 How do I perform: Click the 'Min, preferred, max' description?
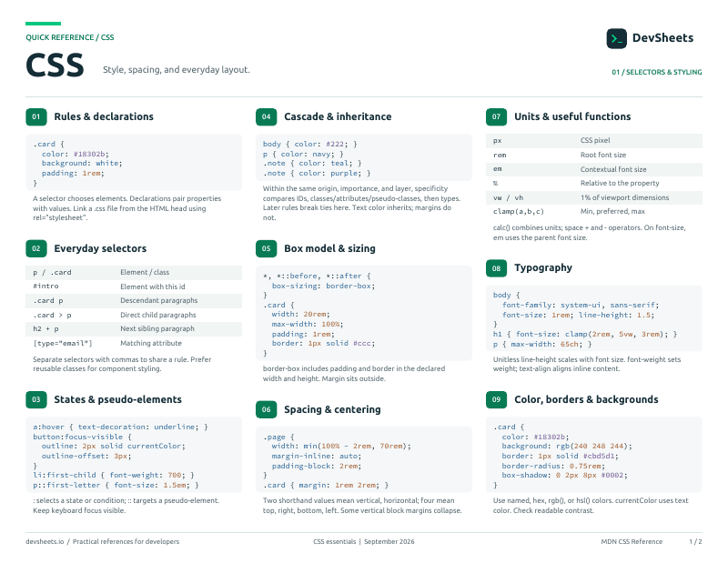pos(612,212)
